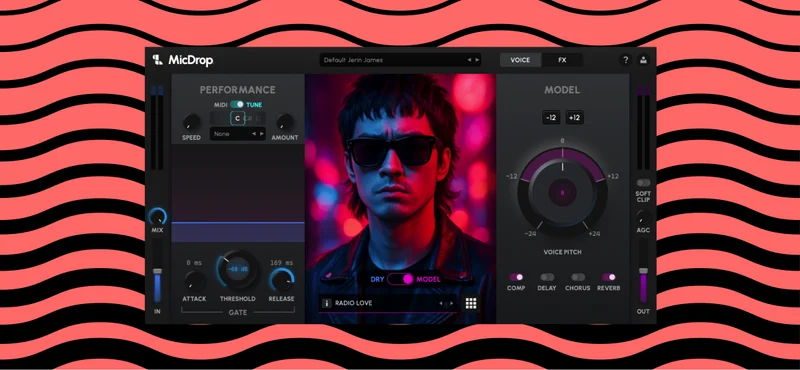Open the voice model grid browser

pos(471,303)
